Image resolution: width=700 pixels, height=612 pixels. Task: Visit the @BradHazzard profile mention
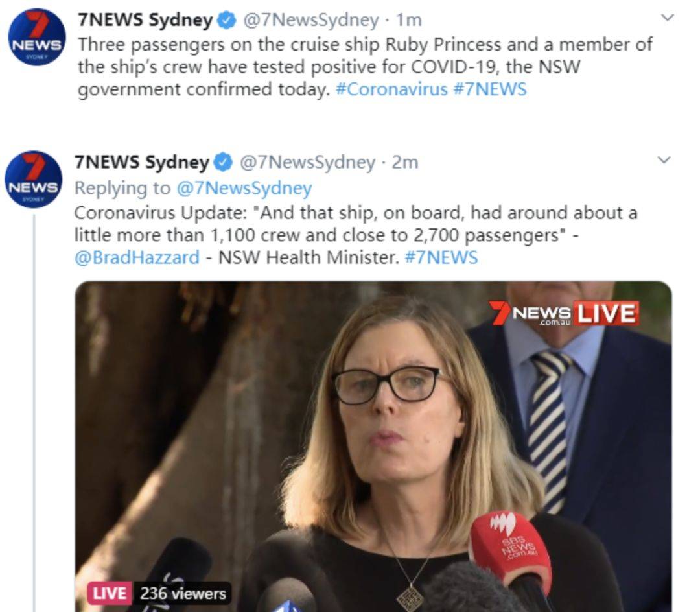pyautogui.click(x=137, y=257)
